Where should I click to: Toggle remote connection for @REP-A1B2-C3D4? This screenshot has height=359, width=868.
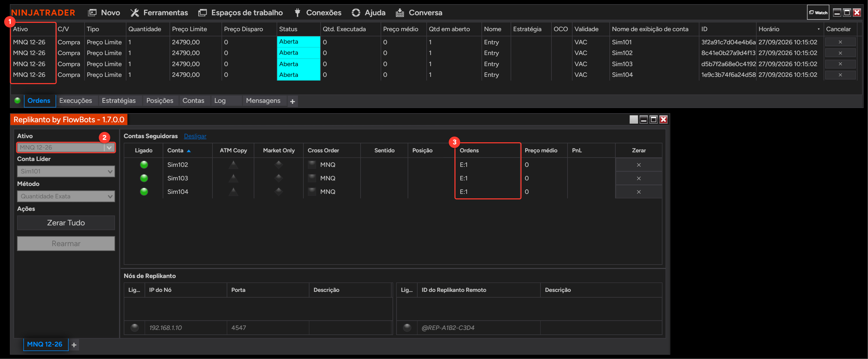[x=407, y=327]
